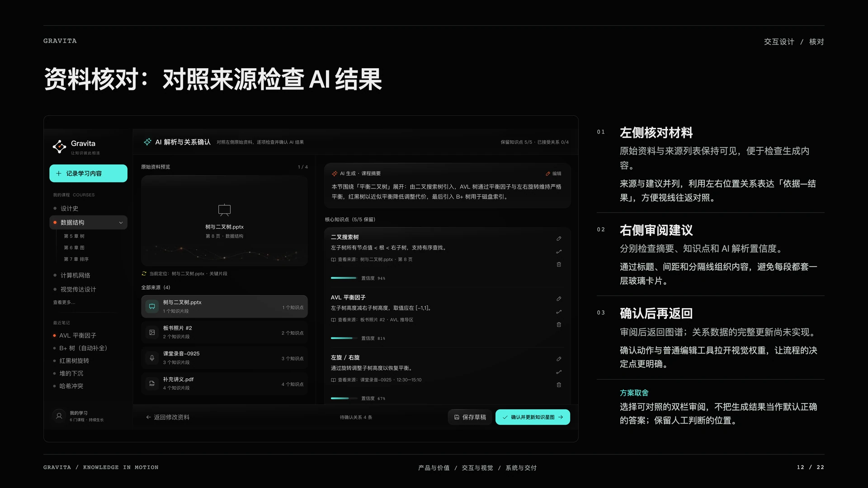Go back via 返回修改资料
The image size is (868, 488).
click(167, 417)
